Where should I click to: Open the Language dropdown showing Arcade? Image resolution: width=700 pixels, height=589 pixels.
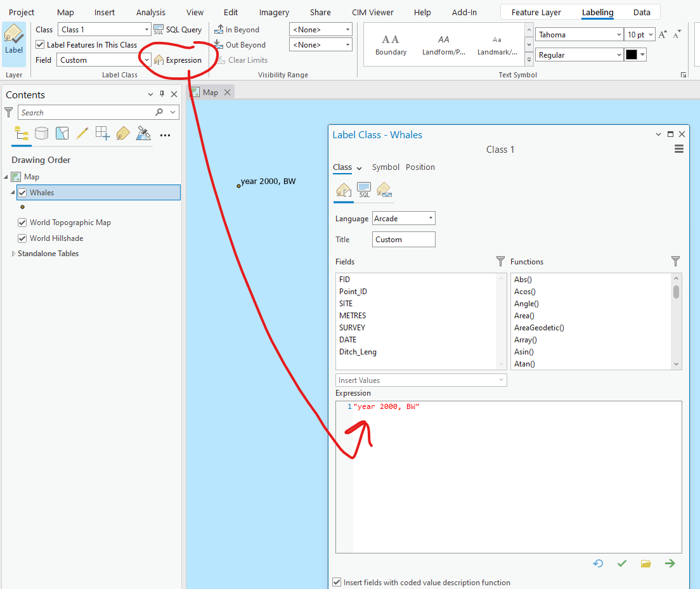coord(431,218)
